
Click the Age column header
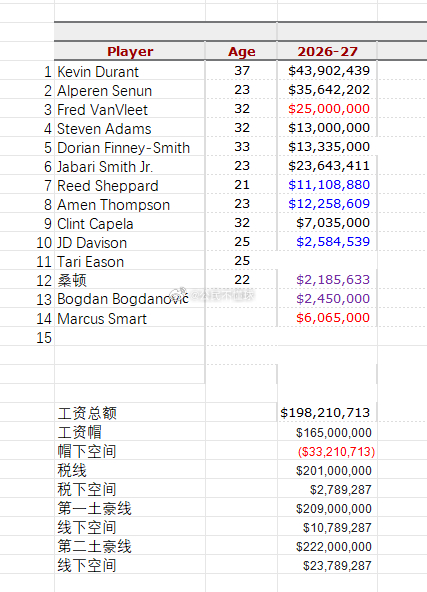[x=242, y=51]
